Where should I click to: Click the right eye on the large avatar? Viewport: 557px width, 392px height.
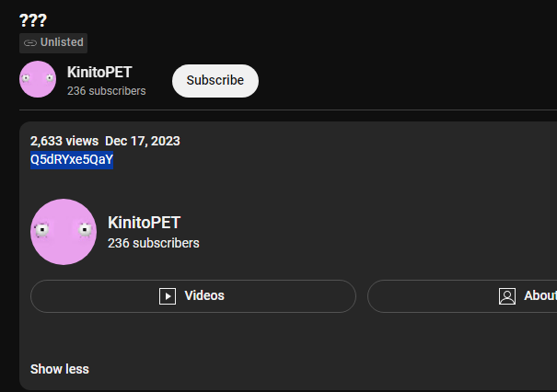(x=86, y=230)
